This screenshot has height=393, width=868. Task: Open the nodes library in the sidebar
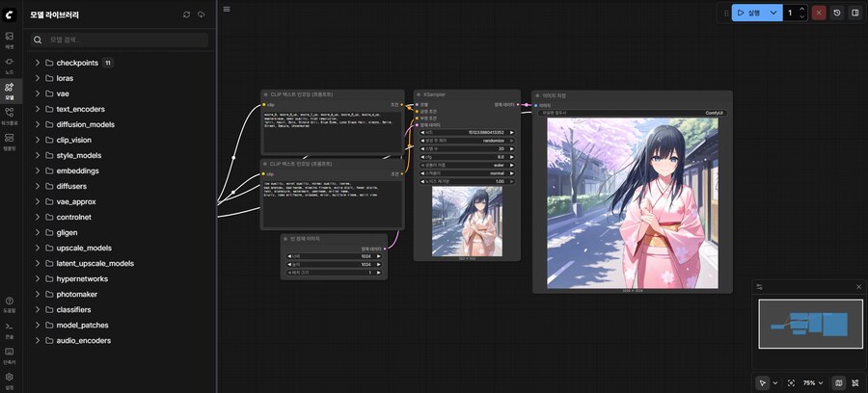point(9,65)
